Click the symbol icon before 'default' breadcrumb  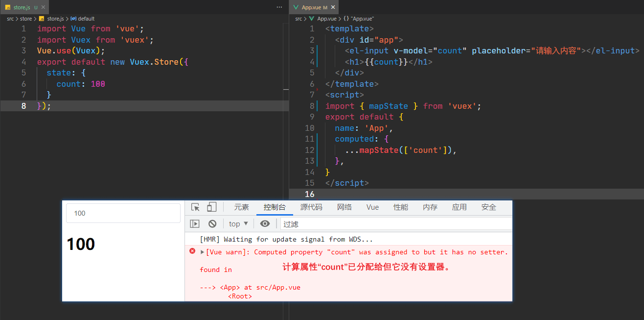coord(74,19)
